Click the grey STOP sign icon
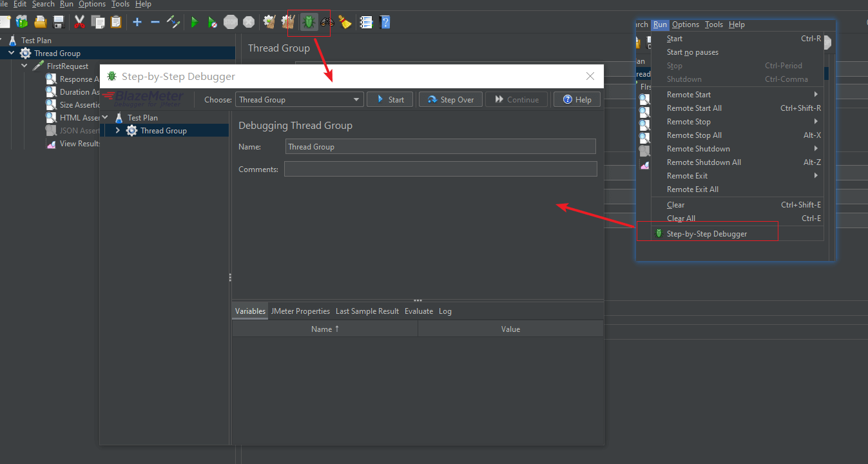Image resolution: width=868 pixels, height=464 pixels. point(231,23)
